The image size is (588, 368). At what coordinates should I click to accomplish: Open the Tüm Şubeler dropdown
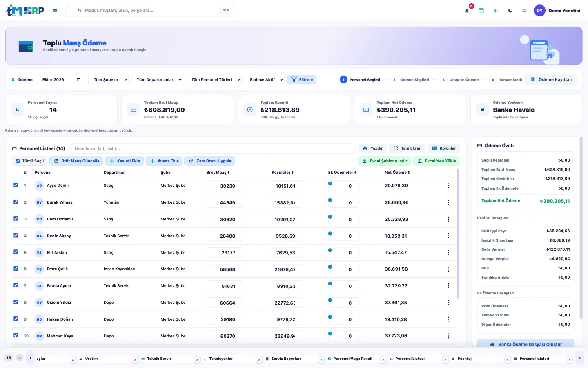click(109, 80)
